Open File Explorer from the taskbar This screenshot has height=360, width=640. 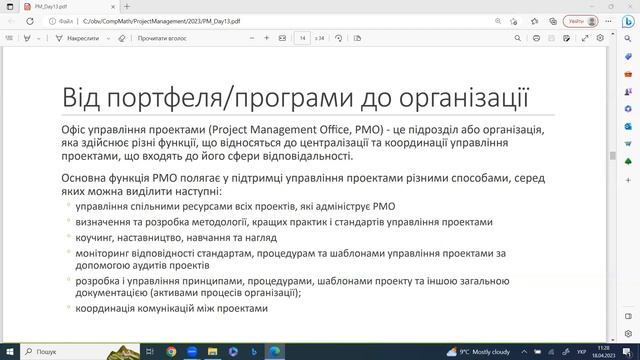click(212, 351)
